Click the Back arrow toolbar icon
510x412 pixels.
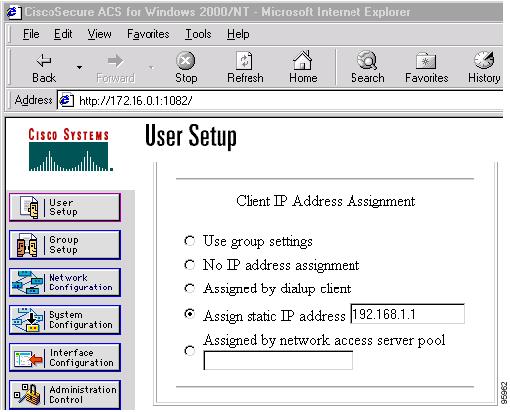click(x=44, y=60)
